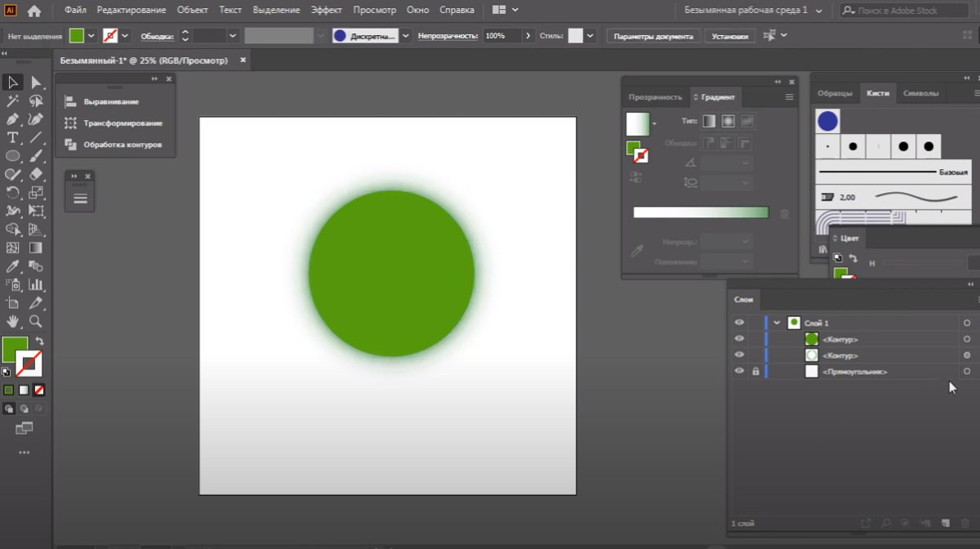The image size is (980, 549).
Task: Pick the Type tool in the toolbar
Action: (x=13, y=137)
